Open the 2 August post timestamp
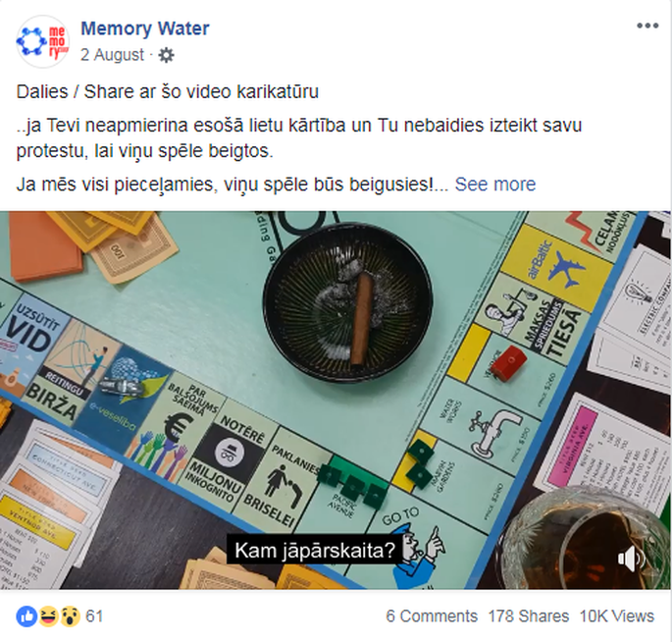The width and height of the screenshot is (672, 642). [112, 55]
